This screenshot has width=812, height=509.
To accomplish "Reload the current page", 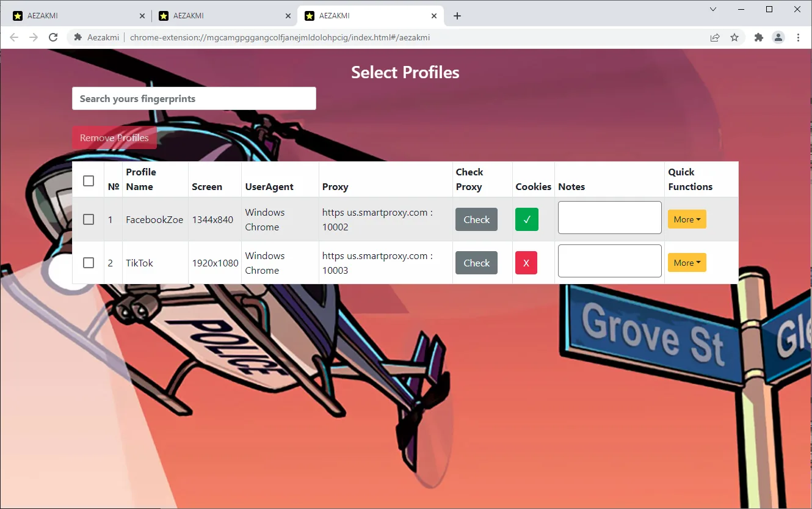I will pyautogui.click(x=53, y=37).
